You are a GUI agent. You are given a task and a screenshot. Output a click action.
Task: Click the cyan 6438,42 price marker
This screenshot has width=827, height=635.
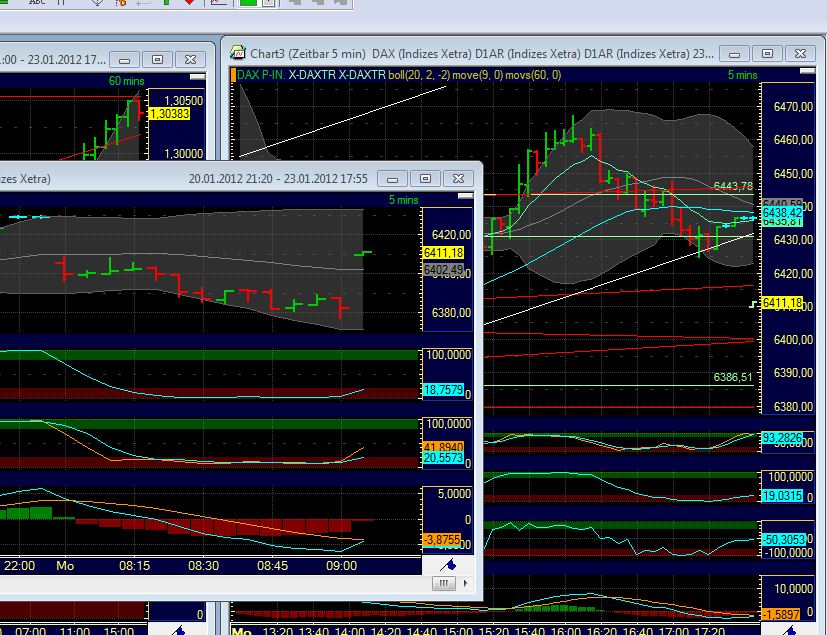(x=779, y=211)
